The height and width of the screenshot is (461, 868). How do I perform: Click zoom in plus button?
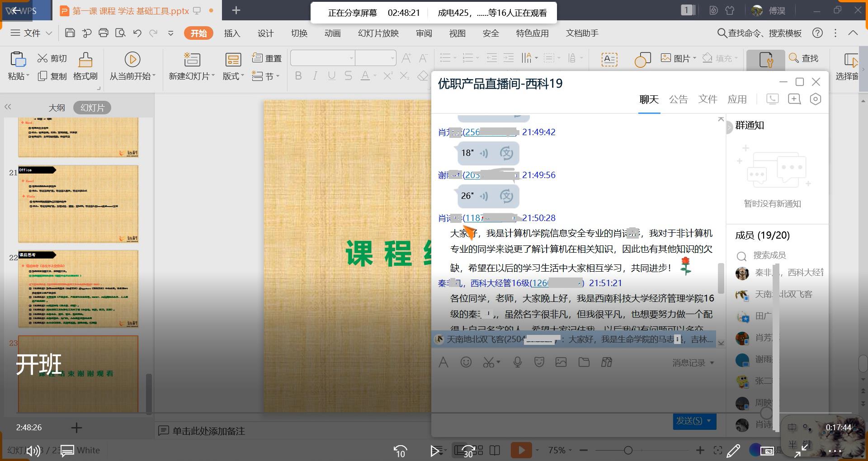[700, 450]
